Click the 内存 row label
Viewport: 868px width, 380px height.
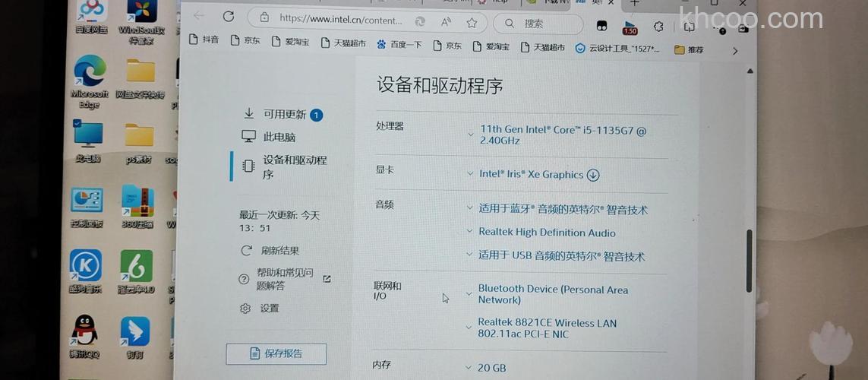[x=382, y=365]
